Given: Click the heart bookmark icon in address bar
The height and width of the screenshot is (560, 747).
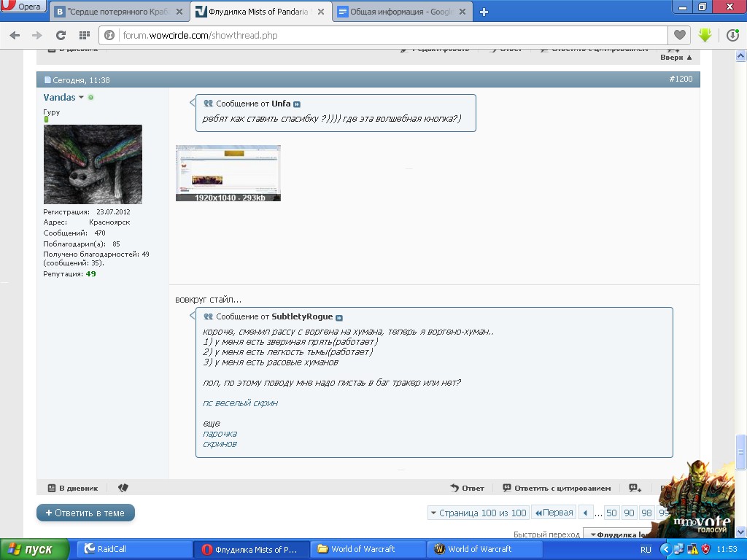Looking at the screenshot, I should tap(679, 35).
